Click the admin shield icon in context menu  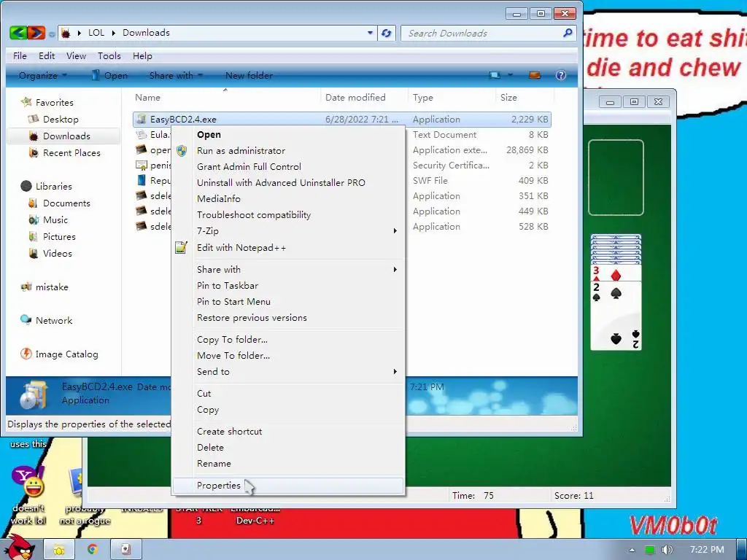[x=182, y=151]
